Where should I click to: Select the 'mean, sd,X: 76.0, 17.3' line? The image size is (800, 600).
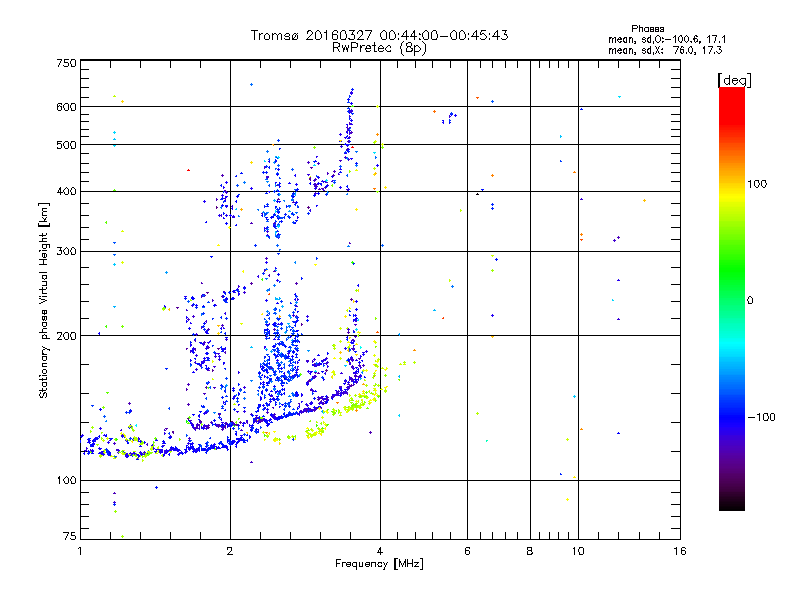[x=665, y=50]
